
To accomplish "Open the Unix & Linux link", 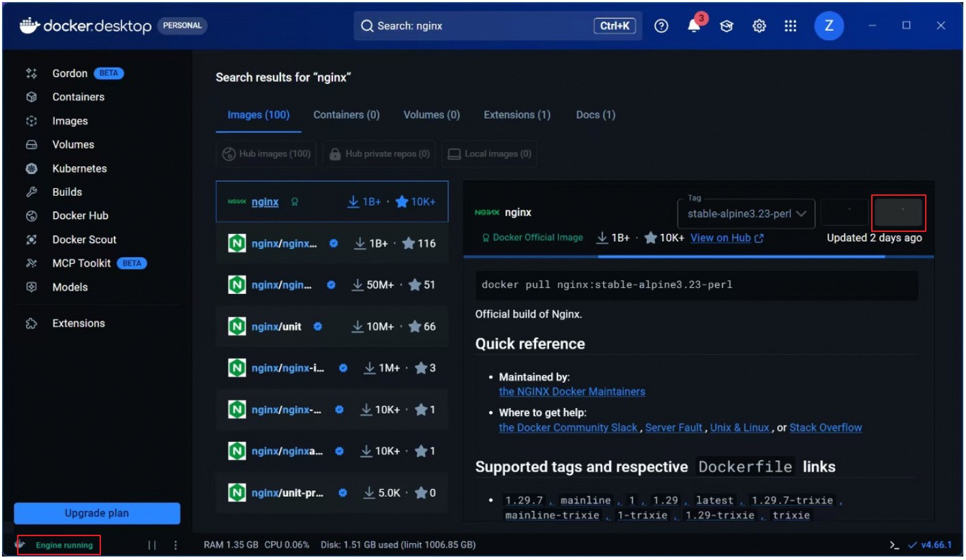I will pos(740,428).
